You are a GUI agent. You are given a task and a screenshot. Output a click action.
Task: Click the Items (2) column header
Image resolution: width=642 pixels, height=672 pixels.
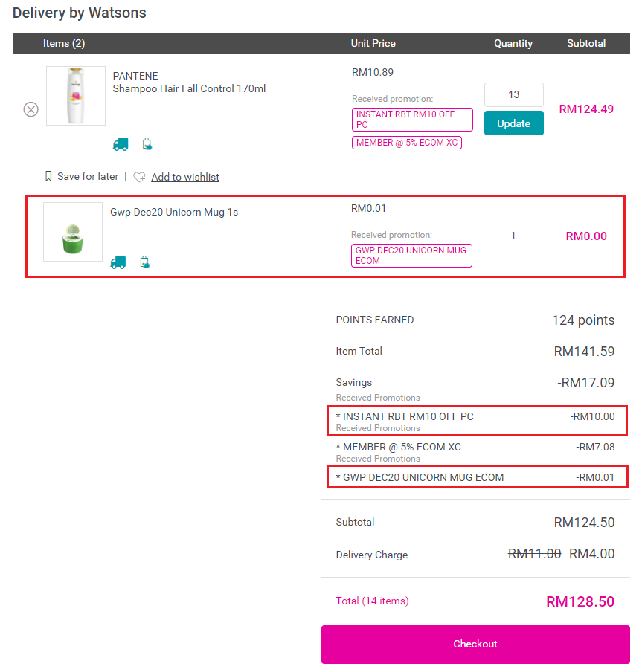point(64,44)
